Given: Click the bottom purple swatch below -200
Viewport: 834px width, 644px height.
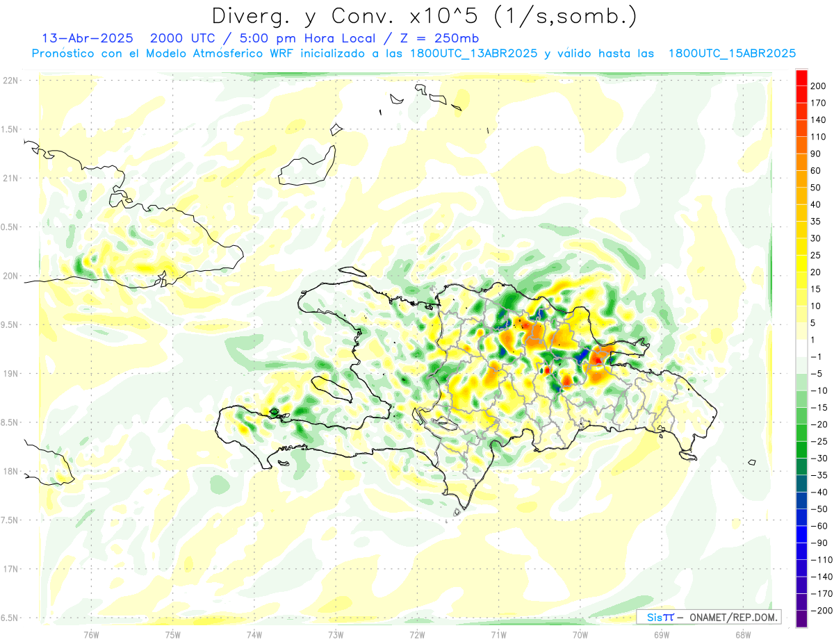Looking at the screenshot, I should [801, 619].
